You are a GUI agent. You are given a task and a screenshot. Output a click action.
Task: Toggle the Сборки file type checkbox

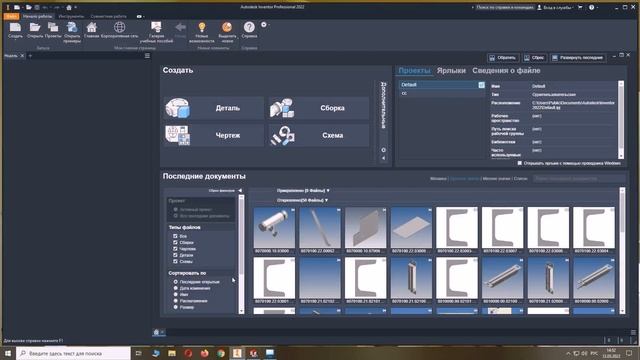pos(175,242)
